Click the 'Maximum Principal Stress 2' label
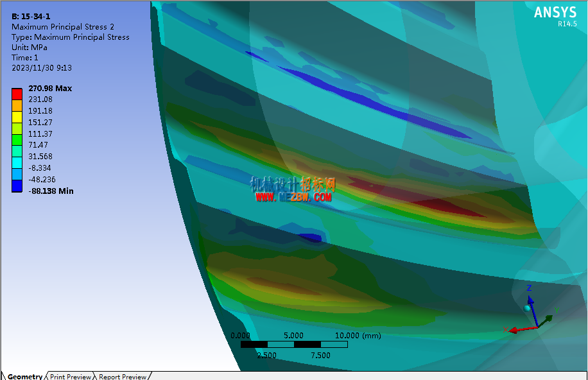588x380 pixels. (63, 27)
